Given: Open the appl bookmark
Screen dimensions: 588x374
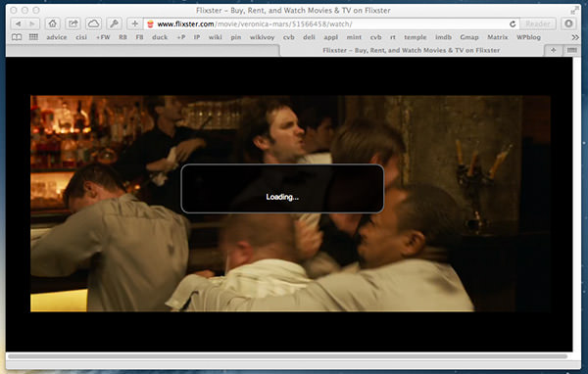Looking at the screenshot, I should tap(331, 37).
